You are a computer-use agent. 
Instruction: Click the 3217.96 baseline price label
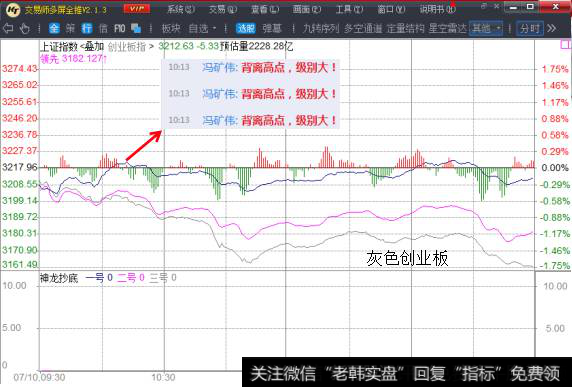tap(20, 167)
